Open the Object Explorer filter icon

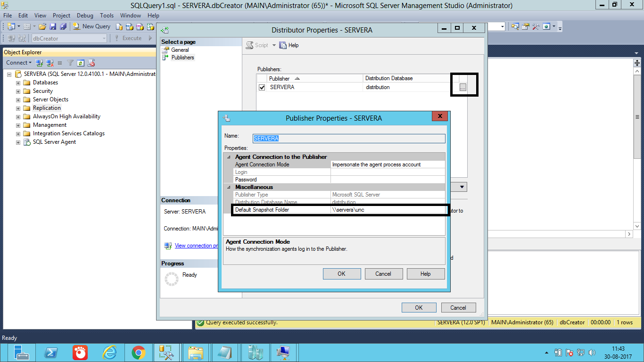(71, 62)
